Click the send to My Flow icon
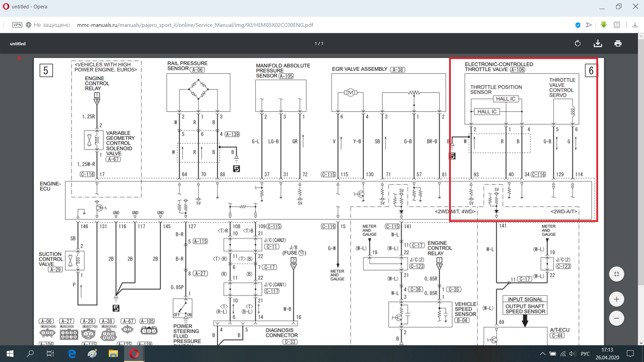Image resolution: width=644 pixels, height=362 pixels. pyautogui.click(x=589, y=25)
